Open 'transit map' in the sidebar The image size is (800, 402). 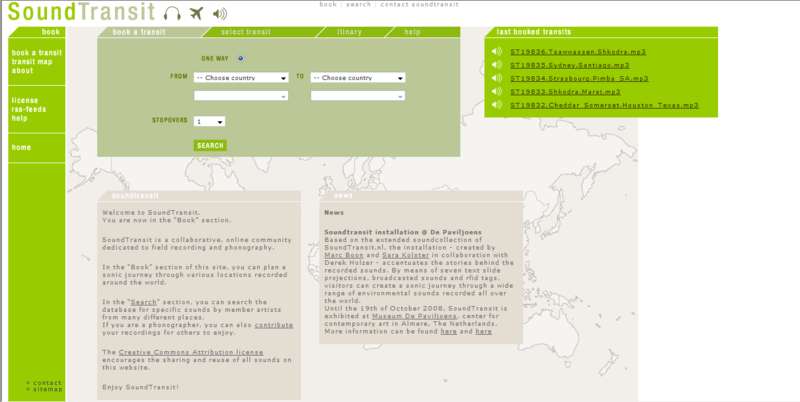[32, 62]
